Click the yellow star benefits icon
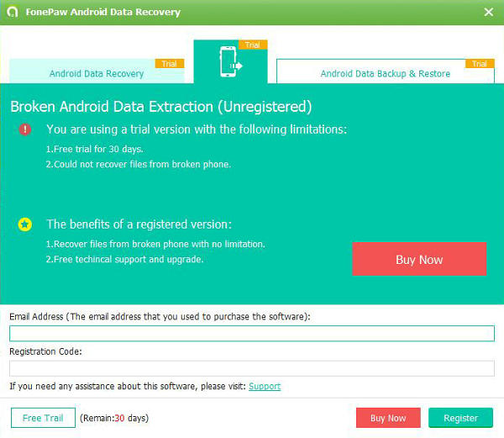 coord(25,224)
